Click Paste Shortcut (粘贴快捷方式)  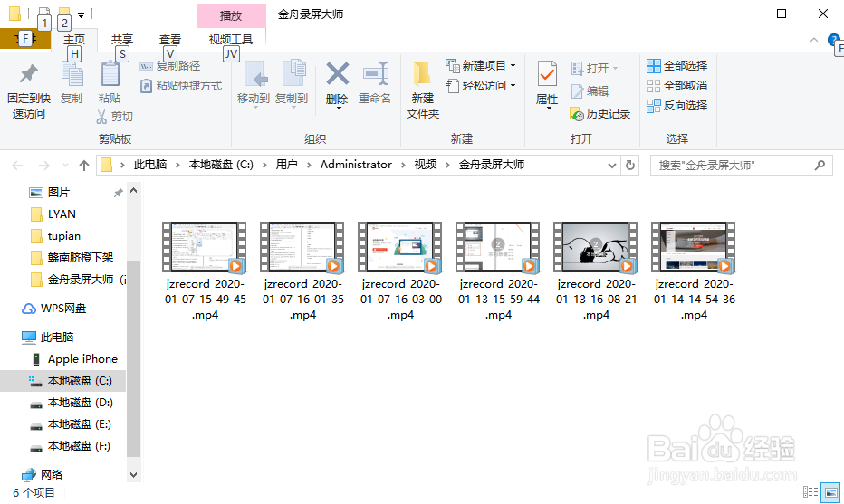[x=181, y=86]
